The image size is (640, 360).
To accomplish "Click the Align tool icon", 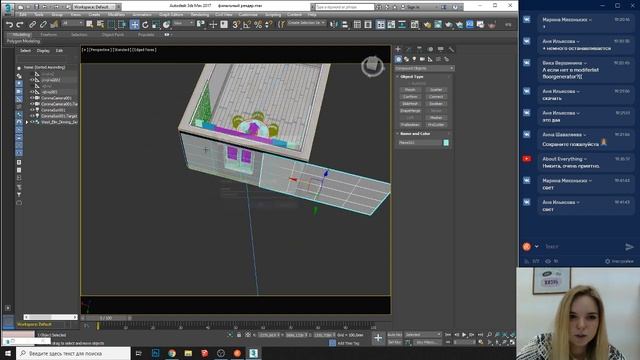I will pos(345,24).
